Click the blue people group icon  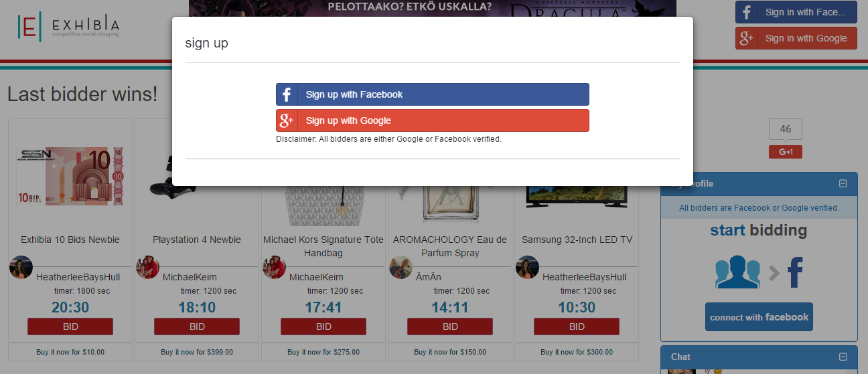(x=737, y=272)
